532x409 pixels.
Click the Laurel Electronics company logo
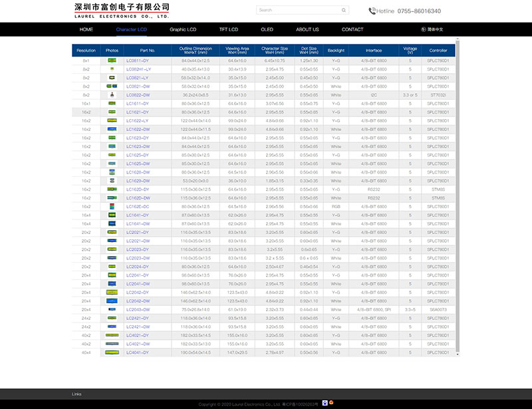coord(121,10)
